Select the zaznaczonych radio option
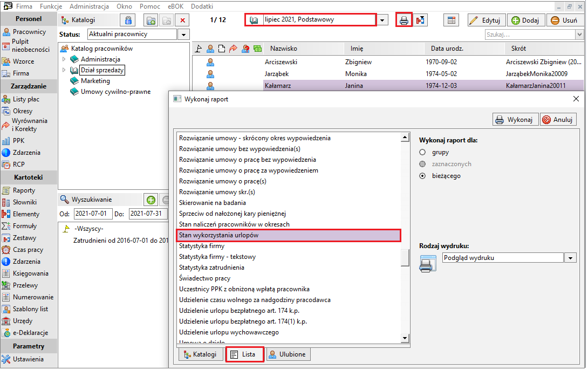The width and height of the screenshot is (588, 370). (422, 164)
